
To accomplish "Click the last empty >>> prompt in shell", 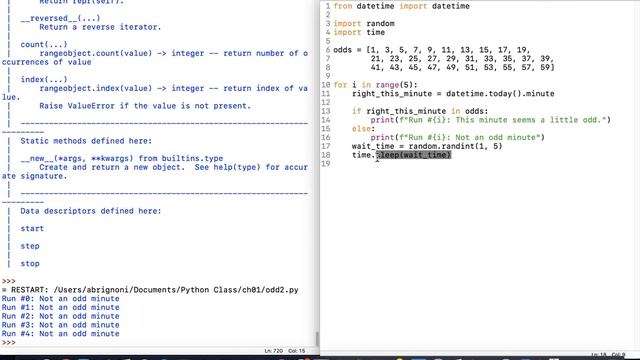I will [x=9, y=342].
